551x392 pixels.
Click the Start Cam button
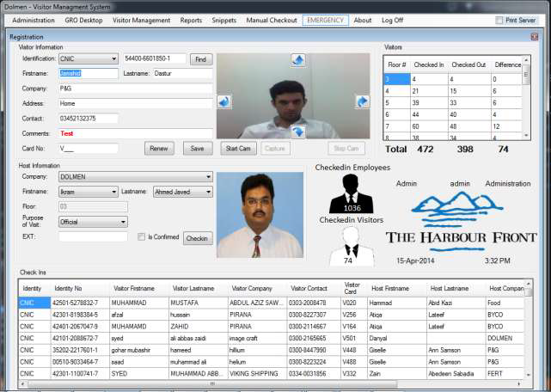(x=238, y=149)
